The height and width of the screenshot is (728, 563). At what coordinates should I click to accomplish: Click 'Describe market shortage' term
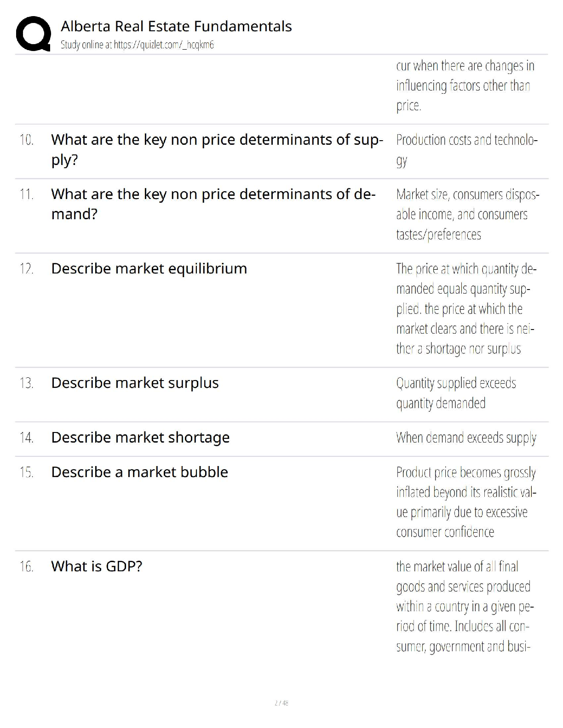pos(140,438)
